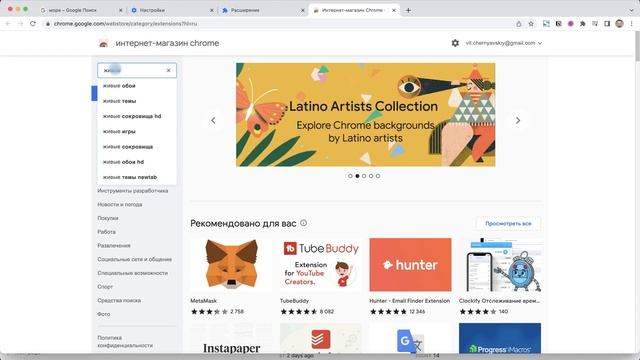Viewport: 640px width, 360px height.
Task: Open Средства поиска category
Action: click(x=119, y=300)
